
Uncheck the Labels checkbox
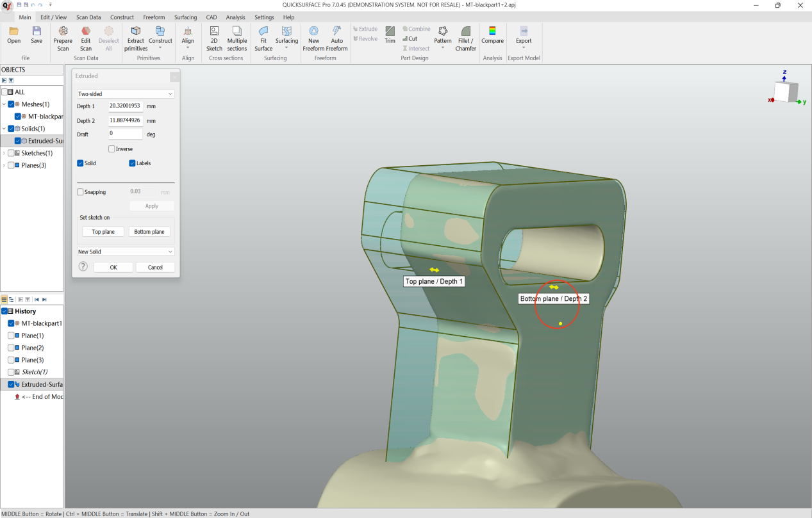click(131, 163)
